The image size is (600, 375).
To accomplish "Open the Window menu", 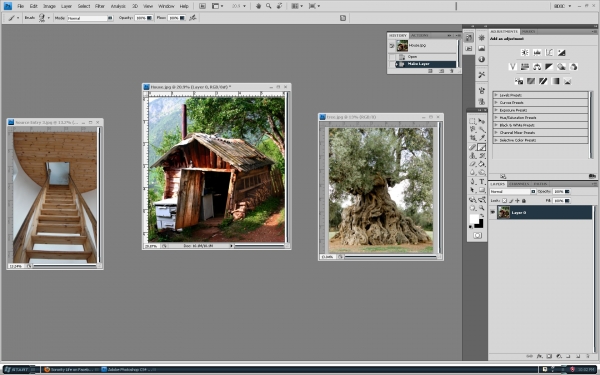I will [x=166, y=6].
